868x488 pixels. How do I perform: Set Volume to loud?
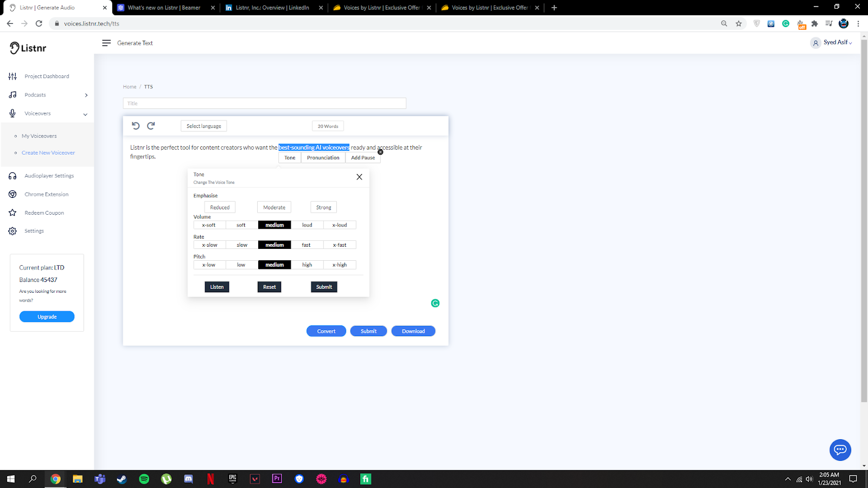(307, 225)
